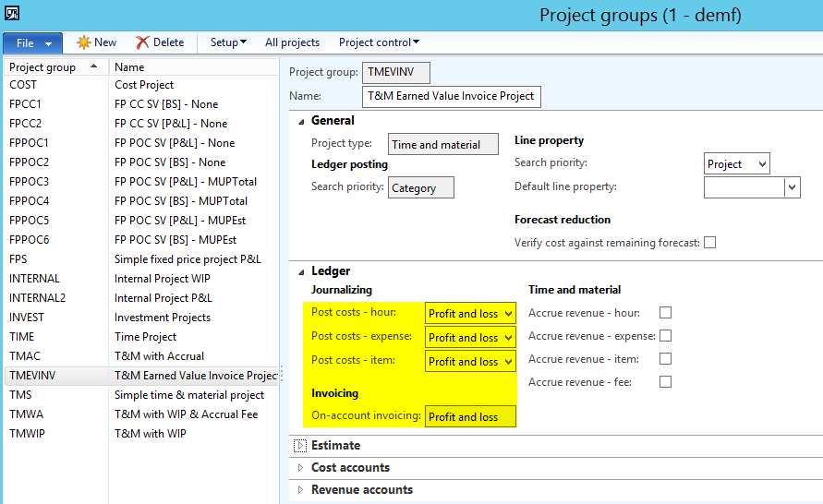Screen dimensions: 823x504
Task: Check Accrue revenue - hour box
Action: tap(665, 313)
